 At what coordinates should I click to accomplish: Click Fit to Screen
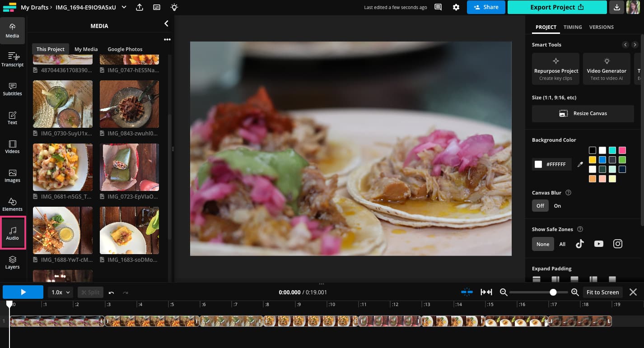click(x=602, y=292)
